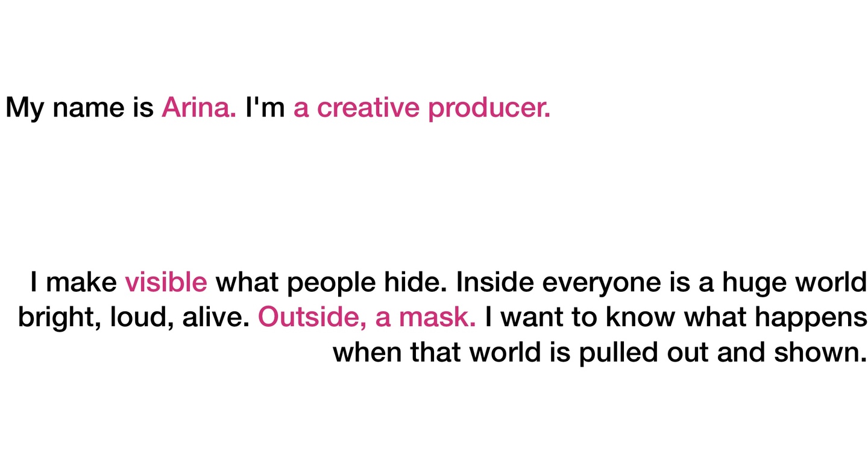Screen dimensions: 868x457
Task: Click the words 'bright, loud, alive.'
Action: (x=134, y=317)
